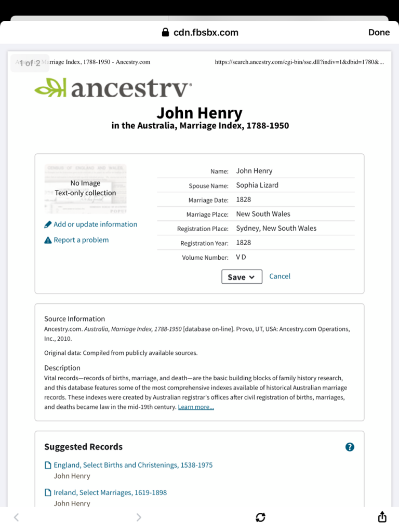399x532 pixels.
Task: Tap the reload page icon
Action: click(x=260, y=517)
